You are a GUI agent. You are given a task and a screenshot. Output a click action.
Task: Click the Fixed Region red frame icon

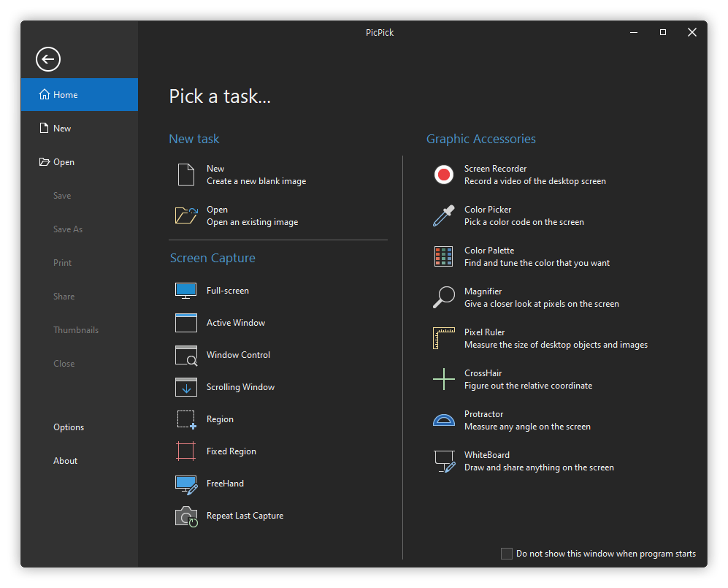(185, 451)
